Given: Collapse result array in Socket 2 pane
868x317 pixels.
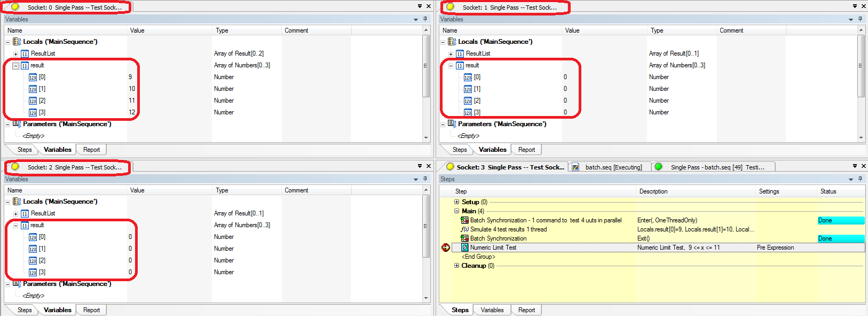Looking at the screenshot, I should (x=16, y=226).
